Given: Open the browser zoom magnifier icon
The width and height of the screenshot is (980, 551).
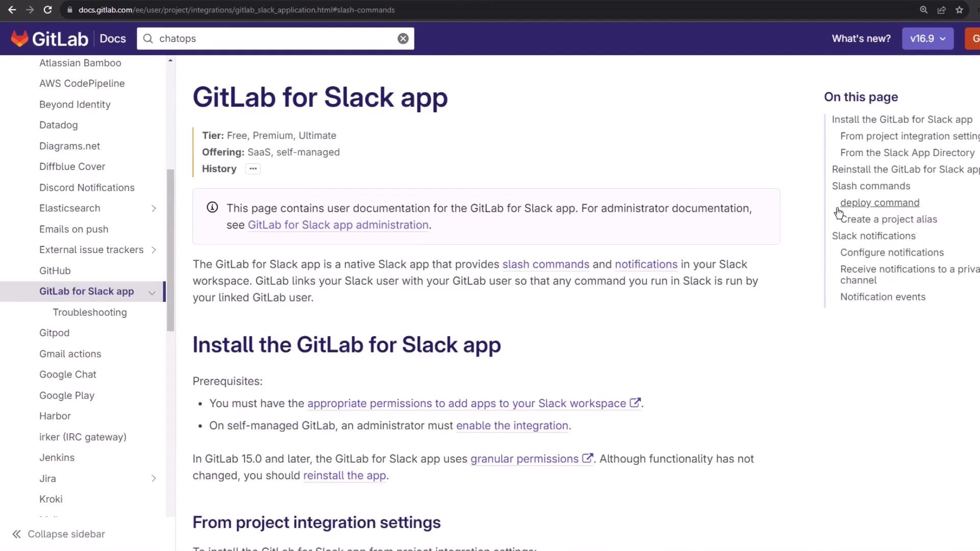Looking at the screenshot, I should coord(923,10).
